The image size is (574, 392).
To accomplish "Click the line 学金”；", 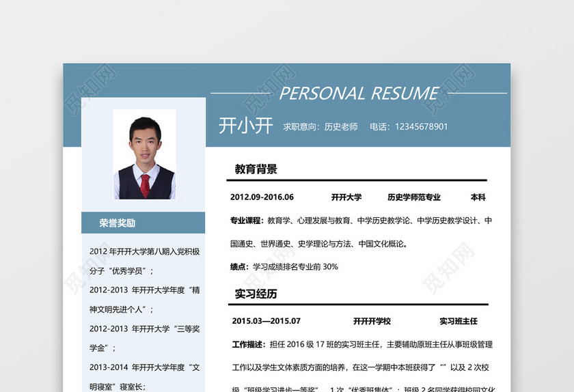I will coord(102,348).
